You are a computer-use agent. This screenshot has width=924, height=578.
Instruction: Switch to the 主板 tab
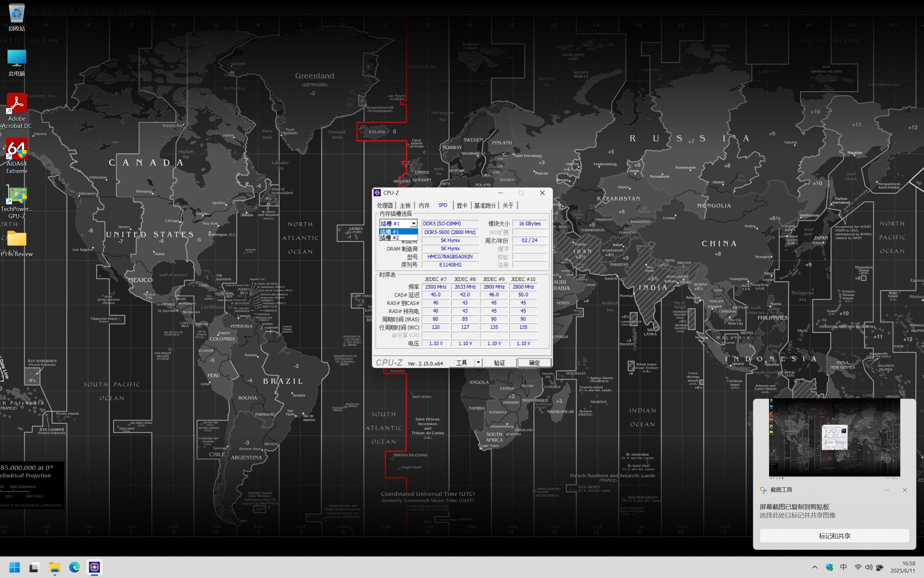click(x=405, y=206)
